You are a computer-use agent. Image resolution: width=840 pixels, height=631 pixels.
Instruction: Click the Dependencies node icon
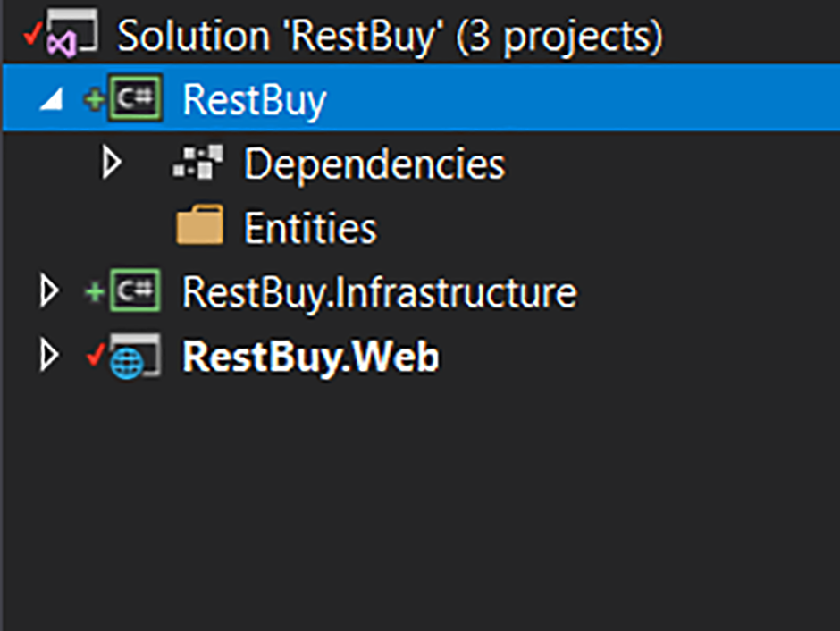click(197, 164)
